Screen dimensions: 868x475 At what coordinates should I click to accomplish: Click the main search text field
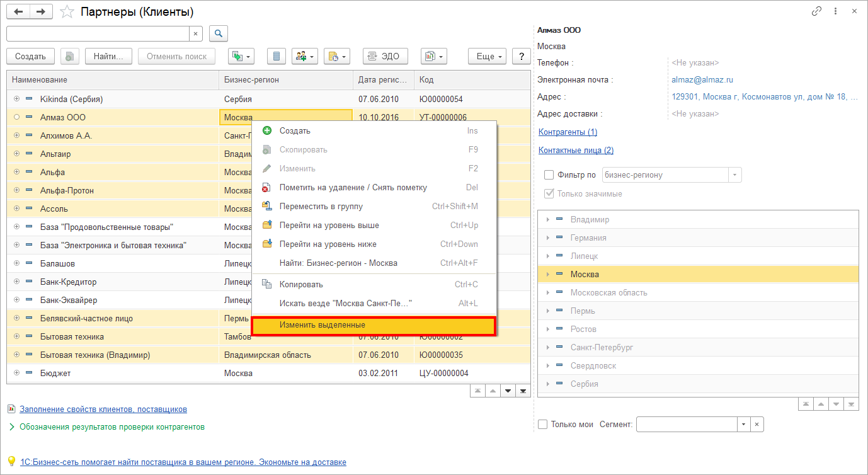(98, 33)
